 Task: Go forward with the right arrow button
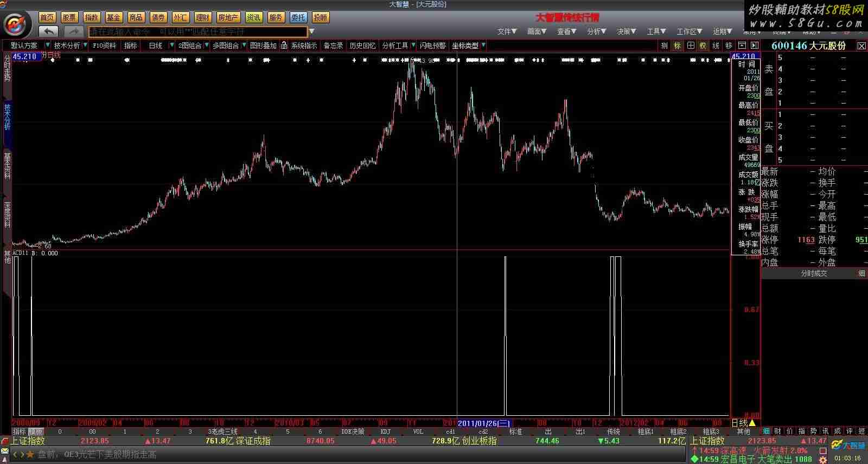point(73,31)
